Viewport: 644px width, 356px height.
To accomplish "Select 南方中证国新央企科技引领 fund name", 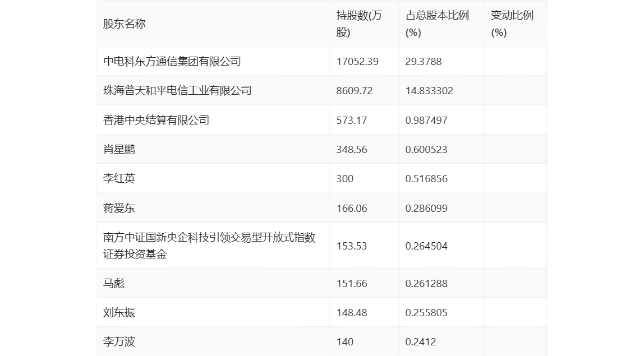I will [x=209, y=246].
